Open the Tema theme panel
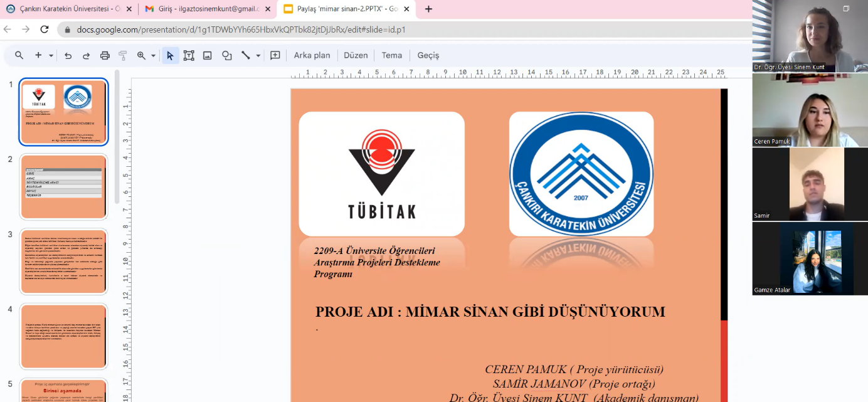The width and height of the screenshot is (868, 402). coord(392,55)
